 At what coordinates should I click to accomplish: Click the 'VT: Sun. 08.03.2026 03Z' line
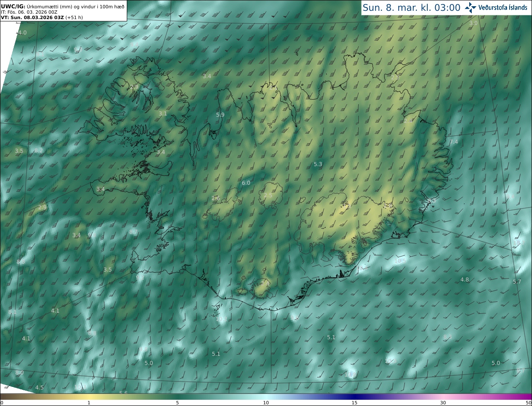click(x=41, y=17)
